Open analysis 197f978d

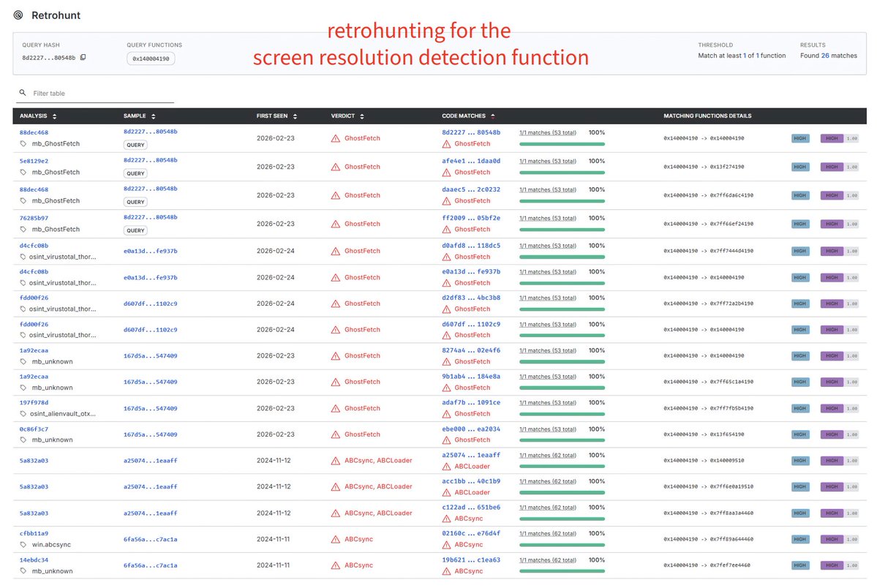pos(34,403)
